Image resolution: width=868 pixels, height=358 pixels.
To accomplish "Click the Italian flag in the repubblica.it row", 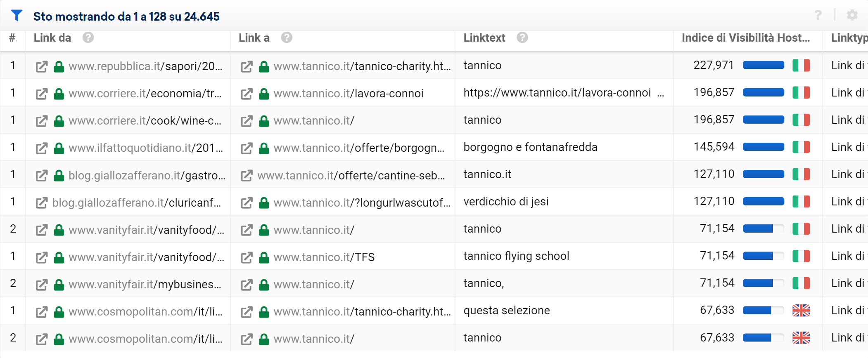I will 801,65.
